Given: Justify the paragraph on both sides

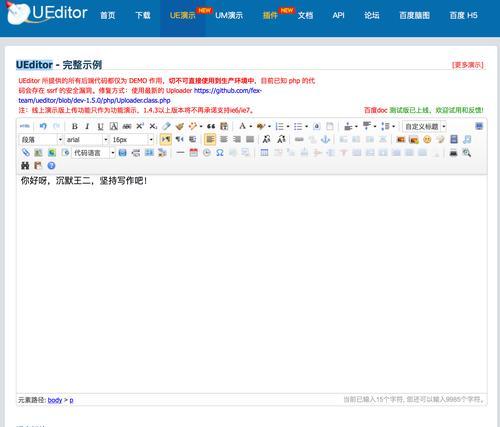Looking at the screenshot, I should [x=250, y=139].
